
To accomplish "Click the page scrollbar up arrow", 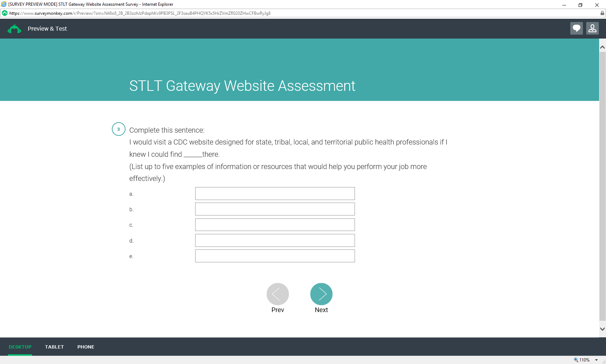I will click(x=602, y=47).
